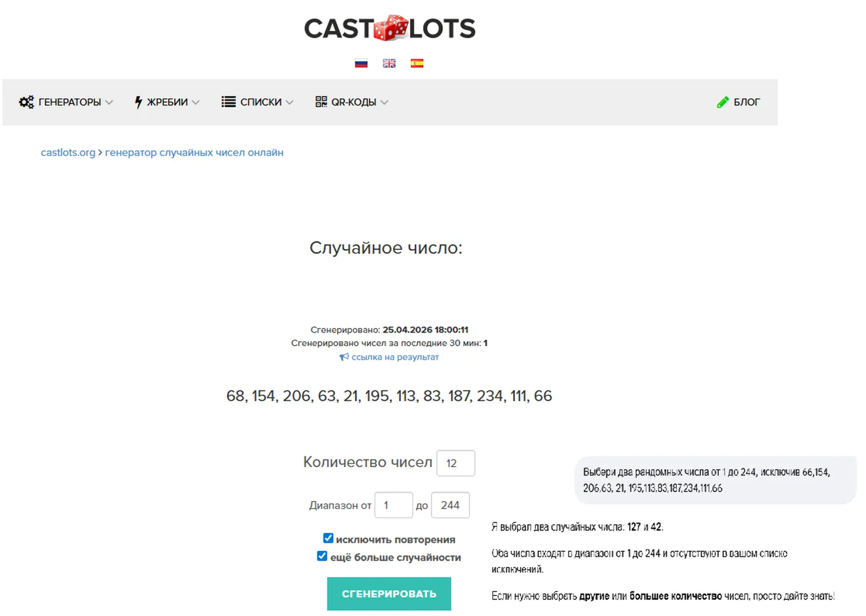Focus the Количество чисел input field
The width and height of the screenshot is (866, 616).
pos(456,463)
